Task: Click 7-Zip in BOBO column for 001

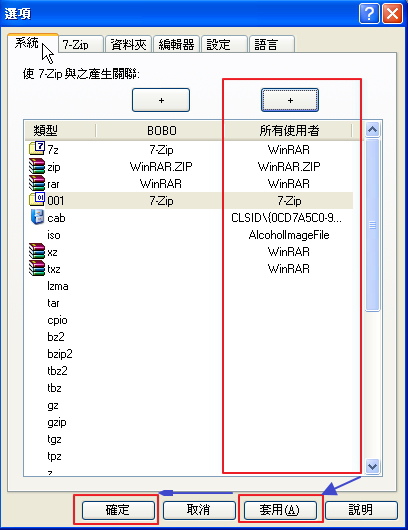Action: coord(161,201)
